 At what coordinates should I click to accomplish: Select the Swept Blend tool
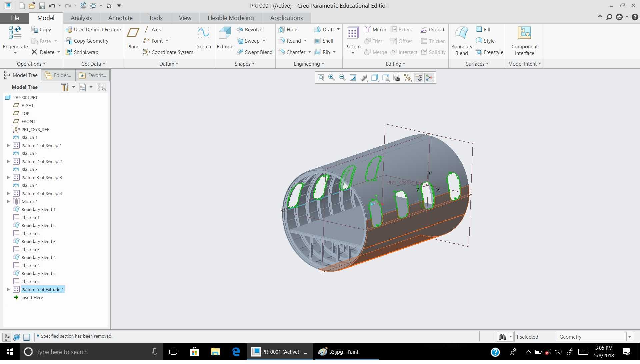tap(255, 52)
